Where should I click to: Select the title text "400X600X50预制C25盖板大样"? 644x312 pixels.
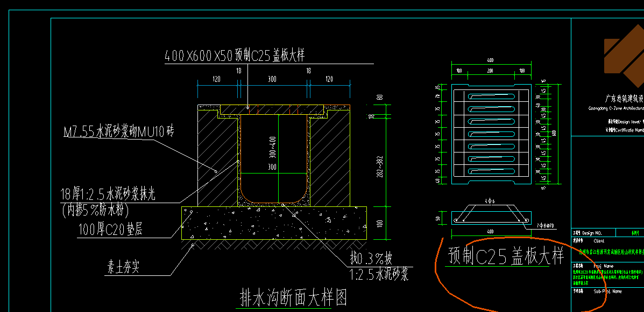coord(235,55)
